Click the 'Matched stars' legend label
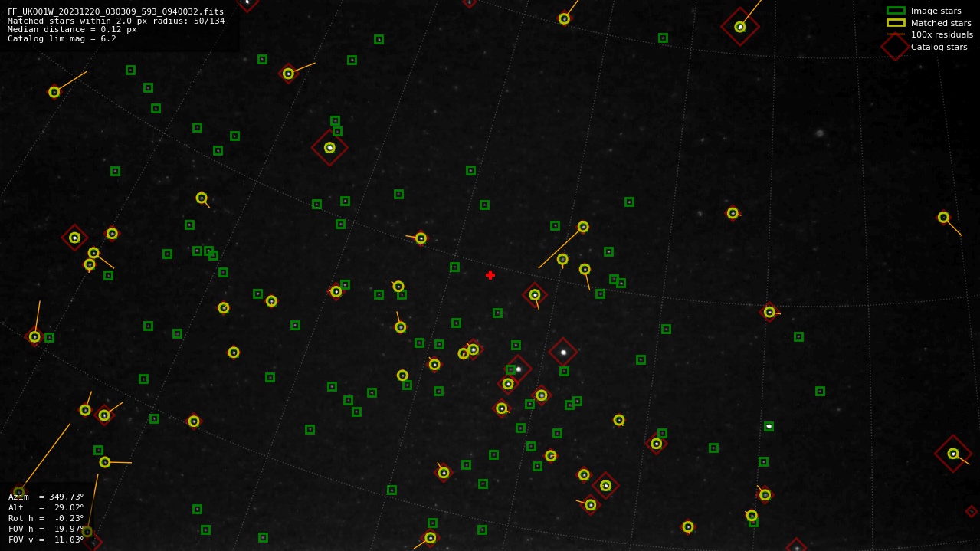 pyautogui.click(x=941, y=23)
